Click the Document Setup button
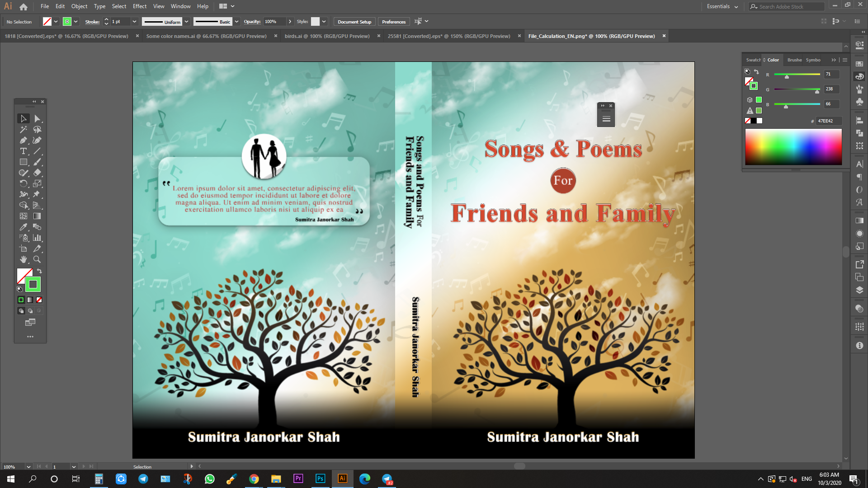 pos(354,22)
